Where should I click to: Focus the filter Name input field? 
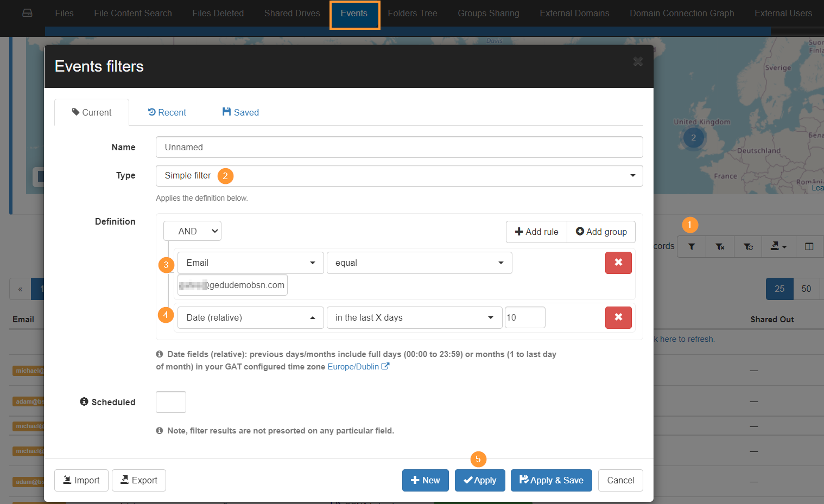[x=399, y=147]
